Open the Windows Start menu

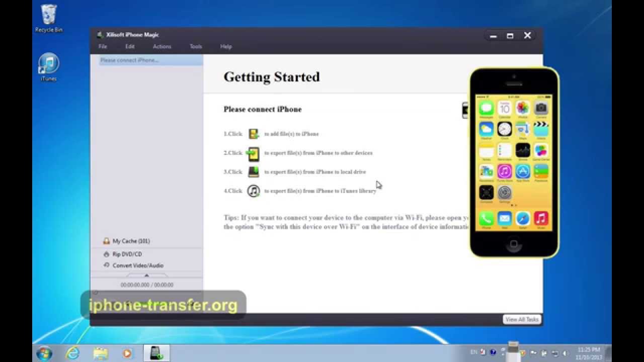point(44,353)
